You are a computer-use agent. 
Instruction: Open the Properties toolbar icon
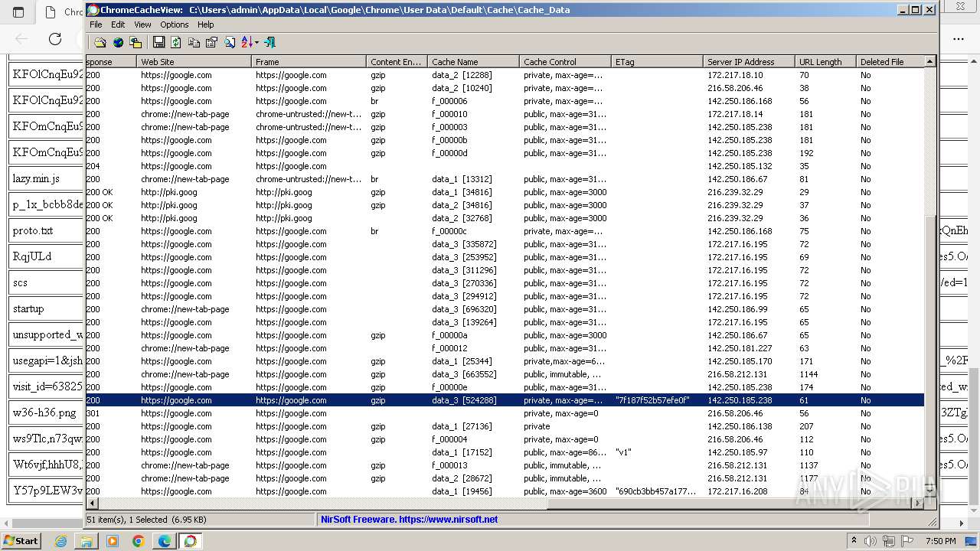pos(211,42)
